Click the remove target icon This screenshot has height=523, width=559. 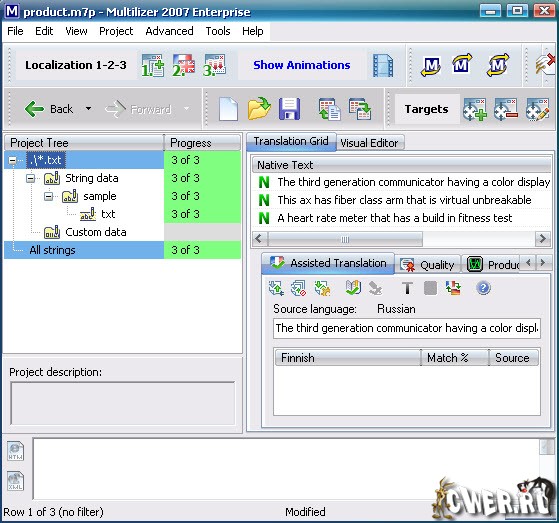(x=506, y=109)
